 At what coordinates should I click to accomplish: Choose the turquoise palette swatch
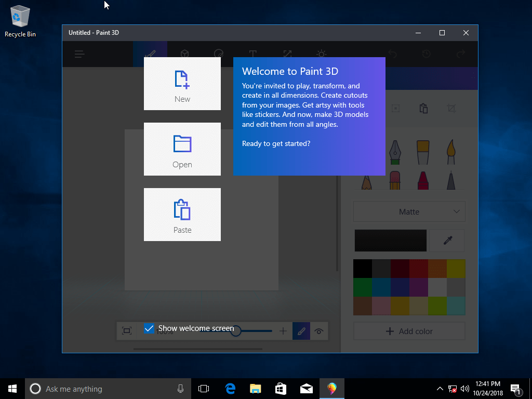click(456, 306)
